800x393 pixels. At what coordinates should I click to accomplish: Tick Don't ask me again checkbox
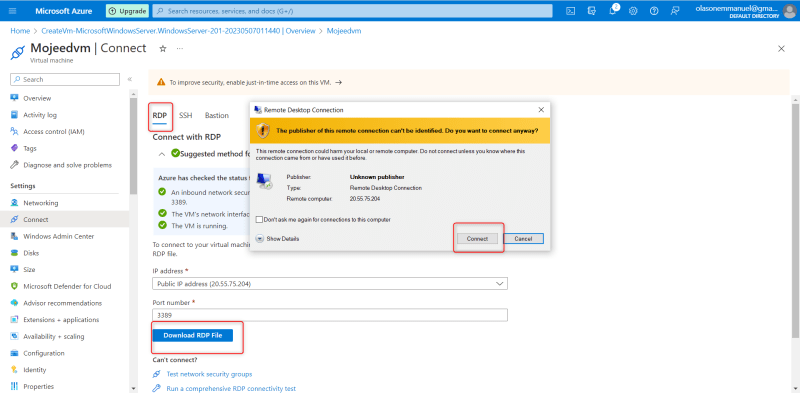coord(259,219)
